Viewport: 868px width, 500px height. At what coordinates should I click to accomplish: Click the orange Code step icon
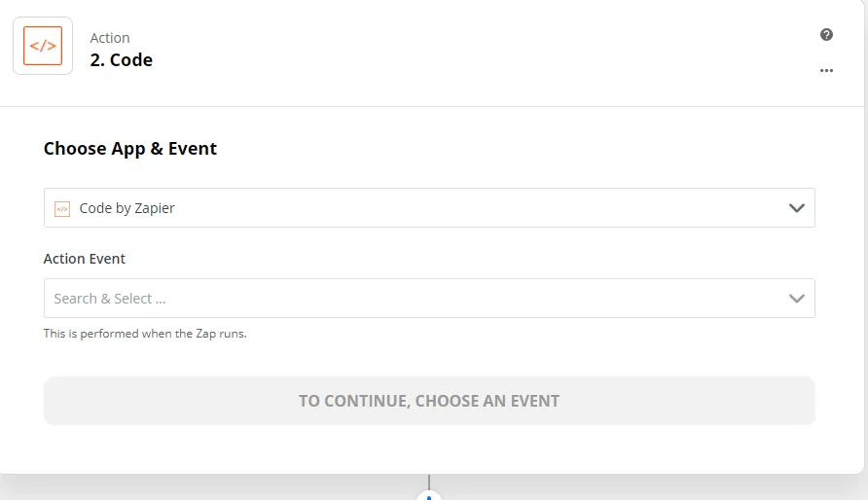click(x=43, y=46)
